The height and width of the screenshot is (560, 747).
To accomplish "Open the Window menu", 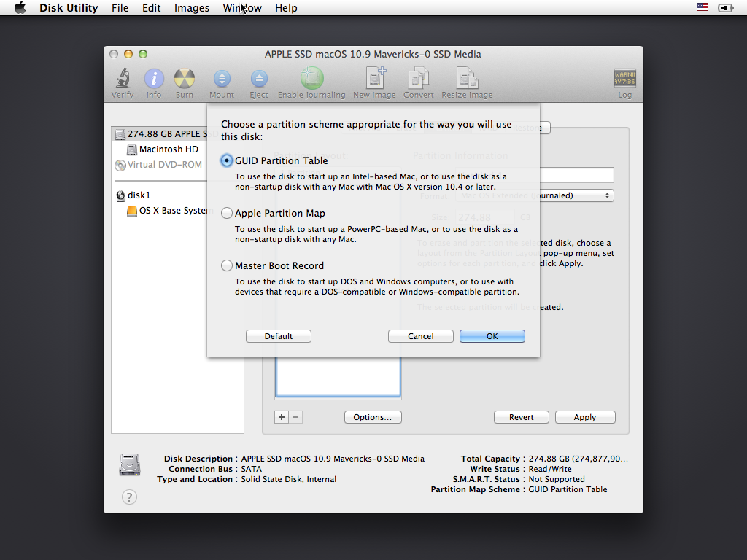I will pos(242,7).
